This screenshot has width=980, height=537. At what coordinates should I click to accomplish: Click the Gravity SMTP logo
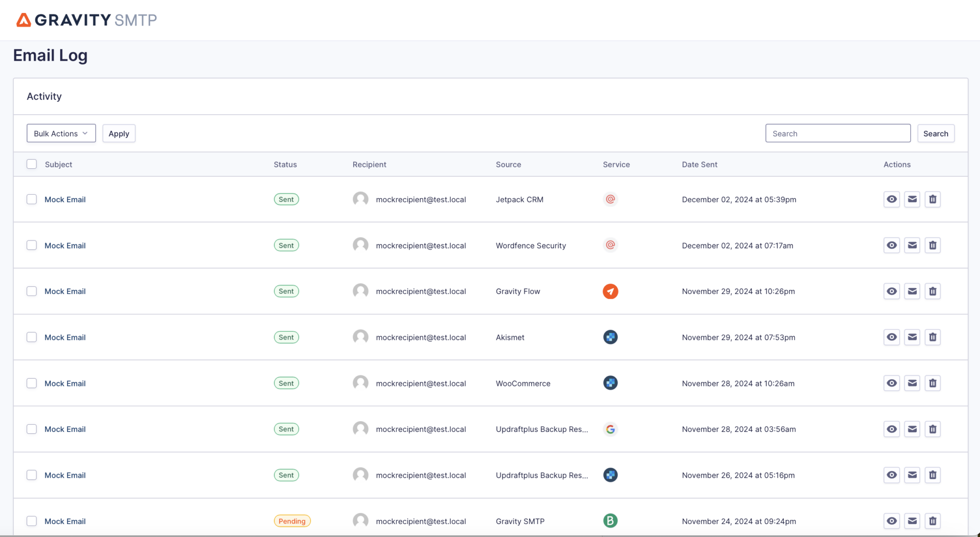point(87,20)
